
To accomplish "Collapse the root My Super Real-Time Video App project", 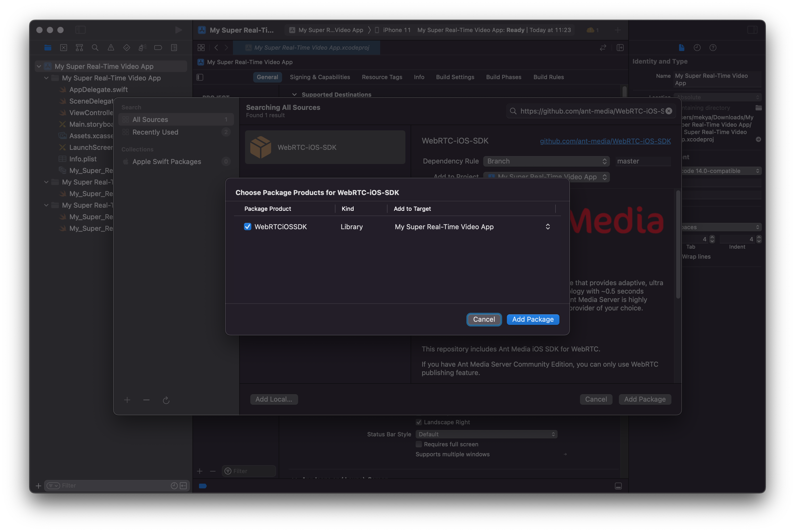I will click(x=39, y=66).
